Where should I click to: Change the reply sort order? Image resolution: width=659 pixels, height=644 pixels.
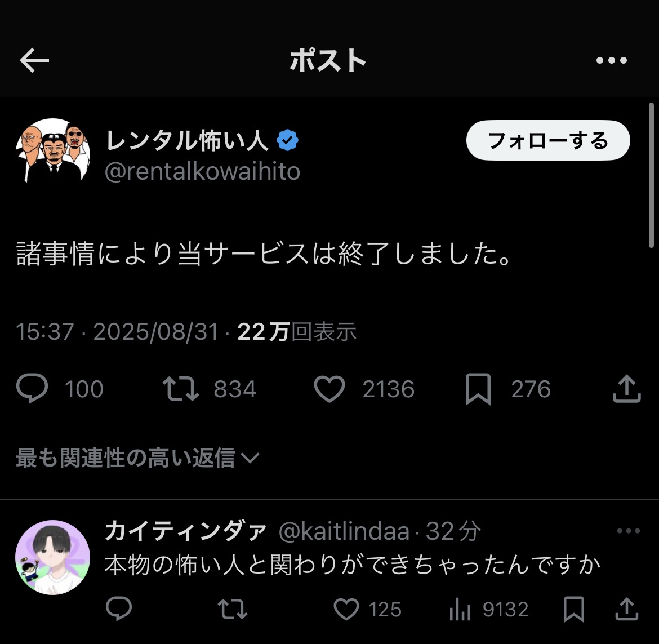[x=135, y=458]
